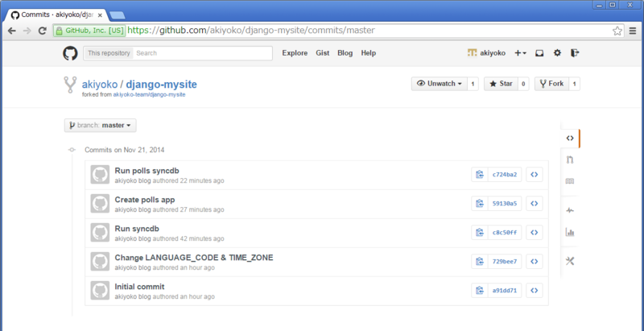Image resolution: width=644 pixels, height=331 pixels.
Task: Copy SHA for commit 59130a5
Action: coord(479,203)
